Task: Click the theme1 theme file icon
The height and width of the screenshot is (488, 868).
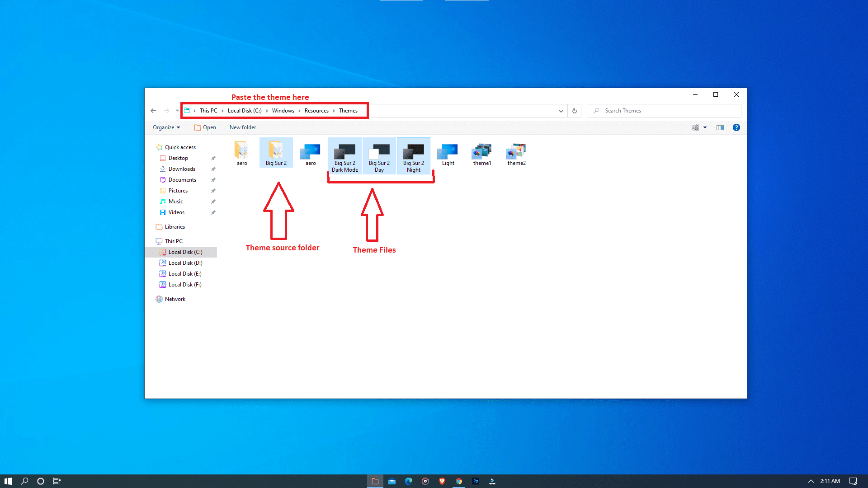Action: tap(481, 151)
